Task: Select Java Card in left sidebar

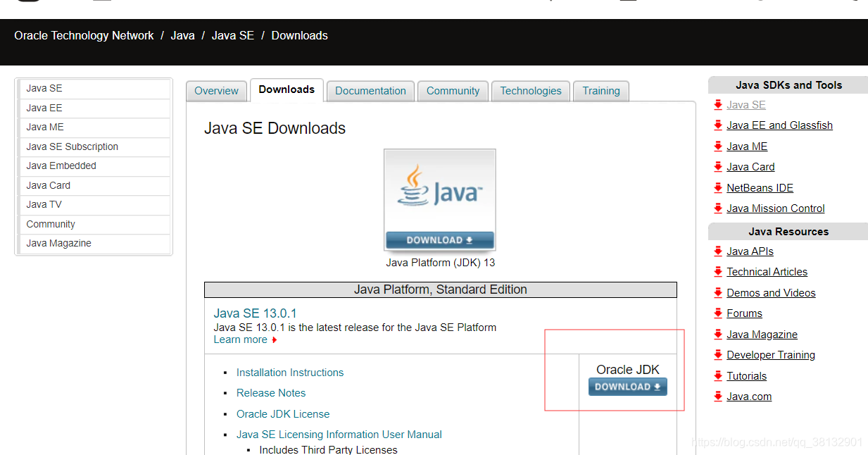Action: click(x=94, y=186)
